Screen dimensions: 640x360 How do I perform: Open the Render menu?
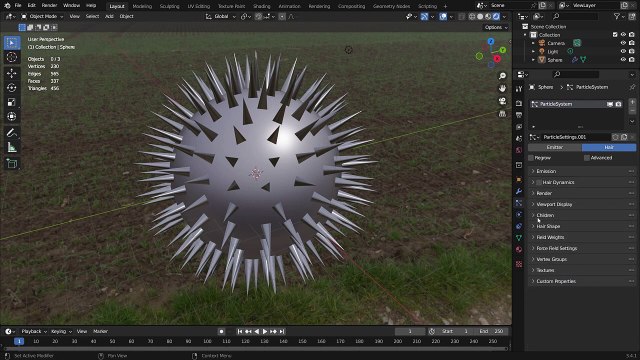tap(49, 6)
